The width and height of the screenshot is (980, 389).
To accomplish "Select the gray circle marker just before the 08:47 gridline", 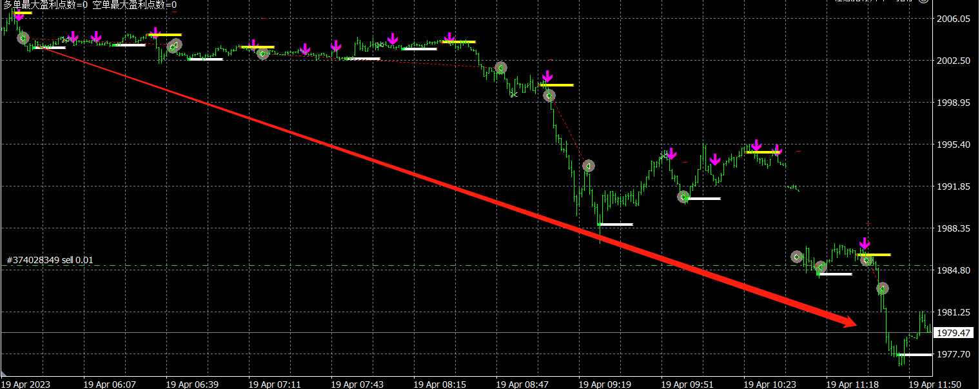I will 500,68.
